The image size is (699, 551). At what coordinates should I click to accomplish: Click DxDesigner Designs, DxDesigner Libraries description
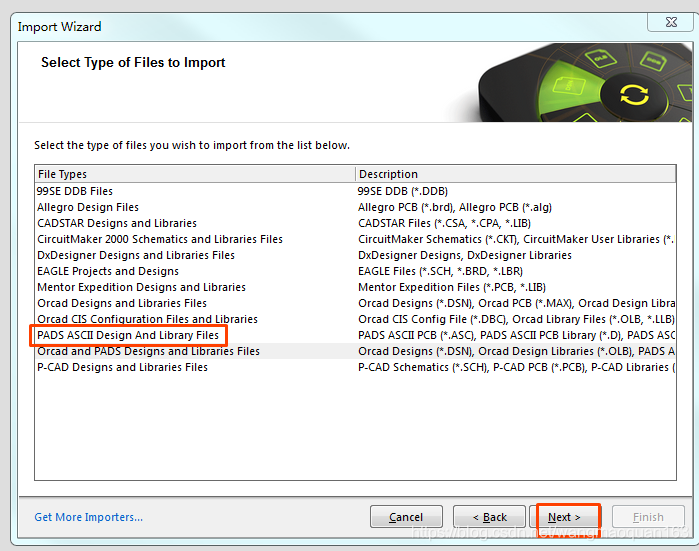tap(465, 255)
